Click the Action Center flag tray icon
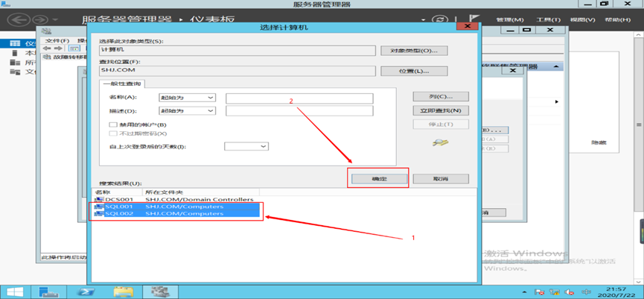Screen dimensions: 644x299 tap(541, 292)
